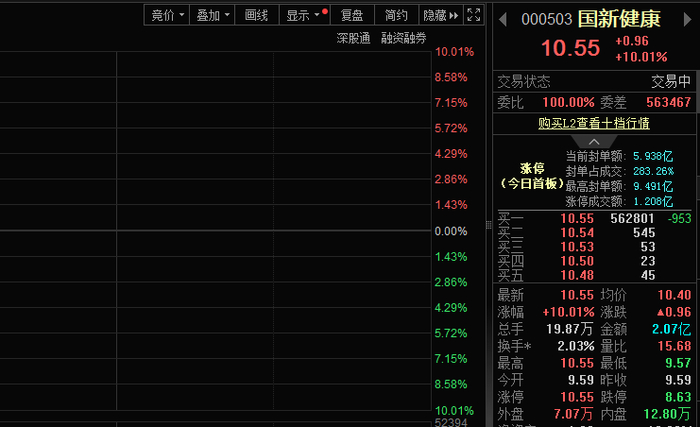Select the 买三 price 10.53
700x427 pixels.
577,247
